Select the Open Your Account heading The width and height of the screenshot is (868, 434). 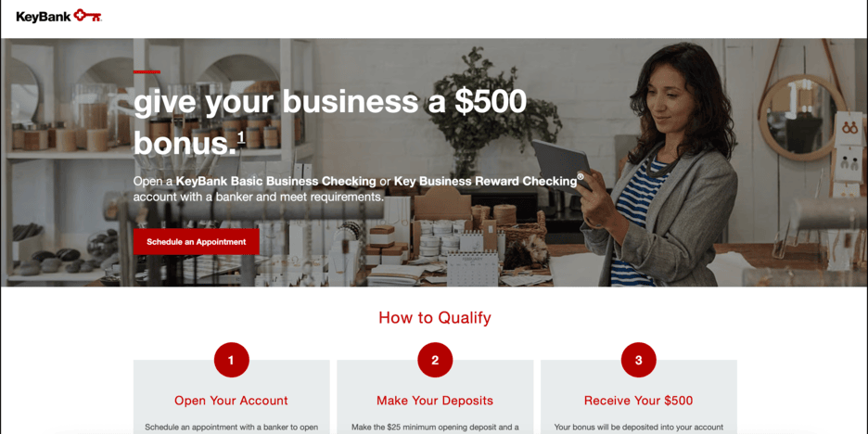pyautogui.click(x=232, y=401)
